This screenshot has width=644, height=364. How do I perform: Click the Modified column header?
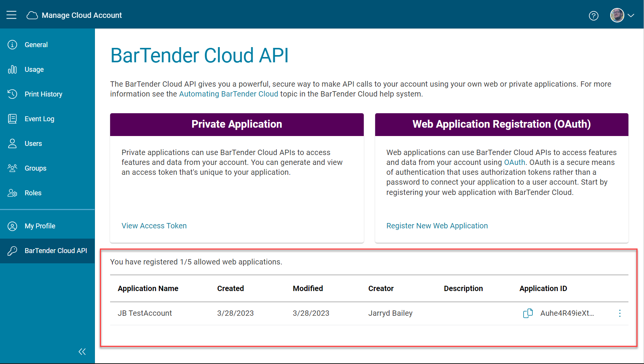coord(308,288)
